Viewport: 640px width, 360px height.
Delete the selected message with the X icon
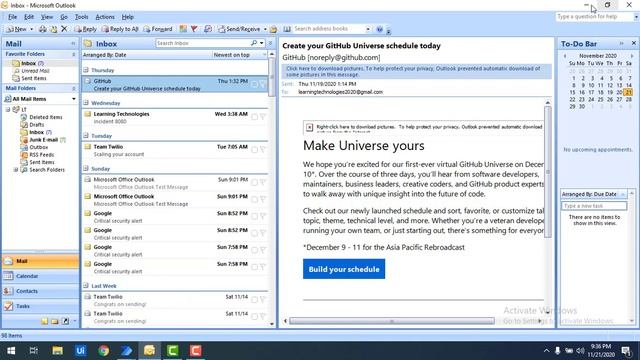[x=64, y=29]
